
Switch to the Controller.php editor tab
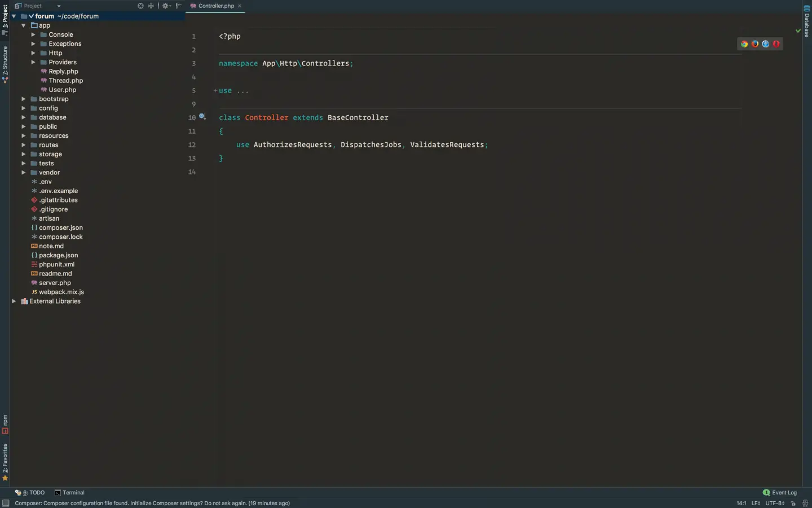click(x=216, y=6)
